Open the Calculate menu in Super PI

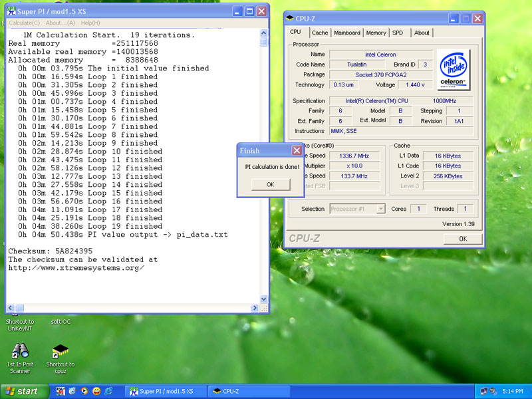click(24, 23)
